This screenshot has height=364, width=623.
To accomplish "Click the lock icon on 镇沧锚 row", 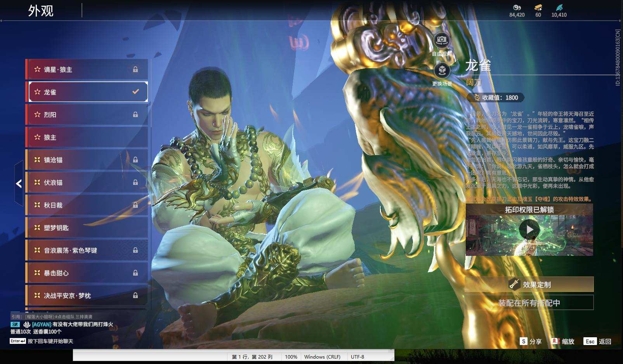I will (x=135, y=160).
